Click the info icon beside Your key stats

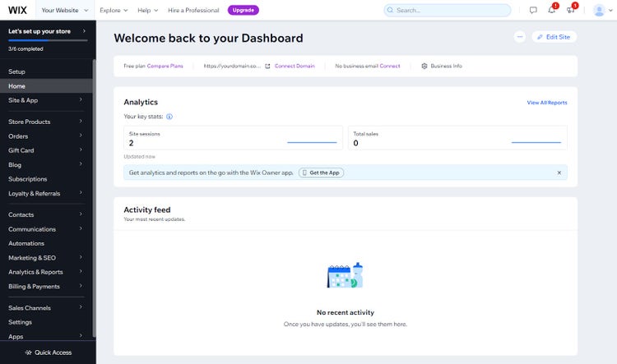click(x=169, y=117)
